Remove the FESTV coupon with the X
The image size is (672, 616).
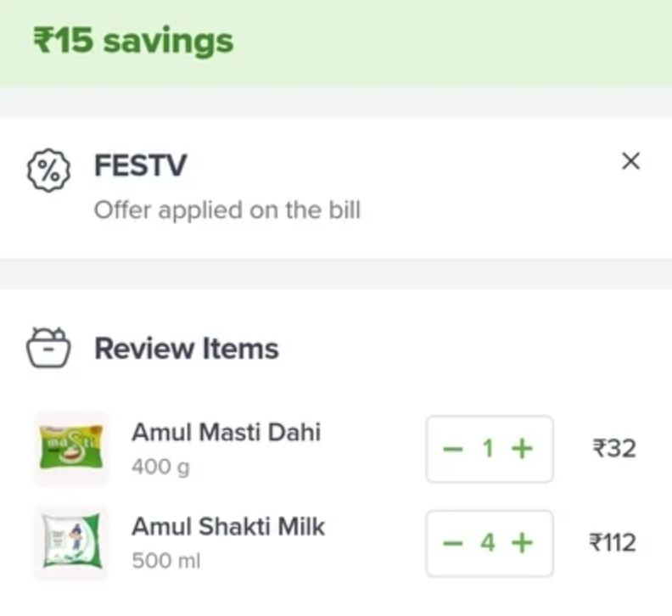pyautogui.click(x=630, y=161)
